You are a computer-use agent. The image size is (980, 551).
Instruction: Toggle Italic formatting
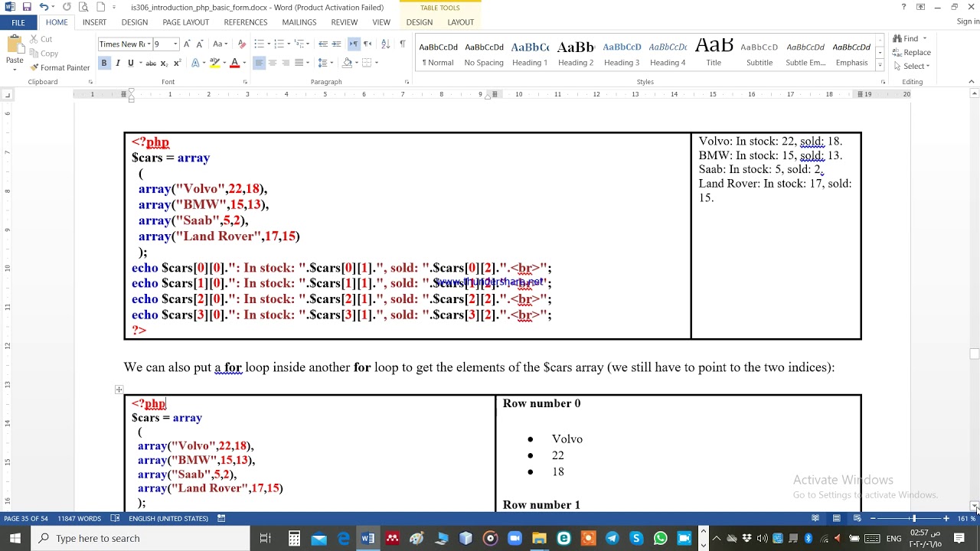click(117, 63)
